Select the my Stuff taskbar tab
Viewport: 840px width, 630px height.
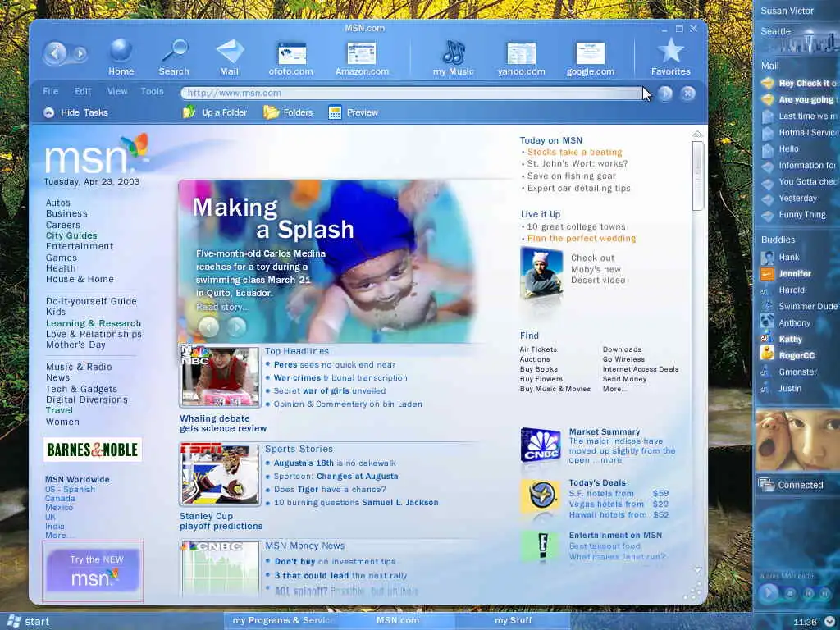[513, 620]
